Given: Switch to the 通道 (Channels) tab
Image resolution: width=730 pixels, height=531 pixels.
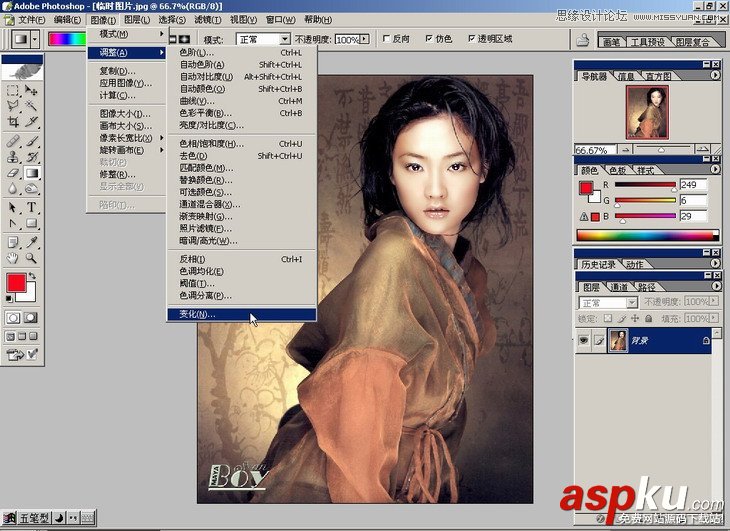Looking at the screenshot, I should (x=621, y=286).
